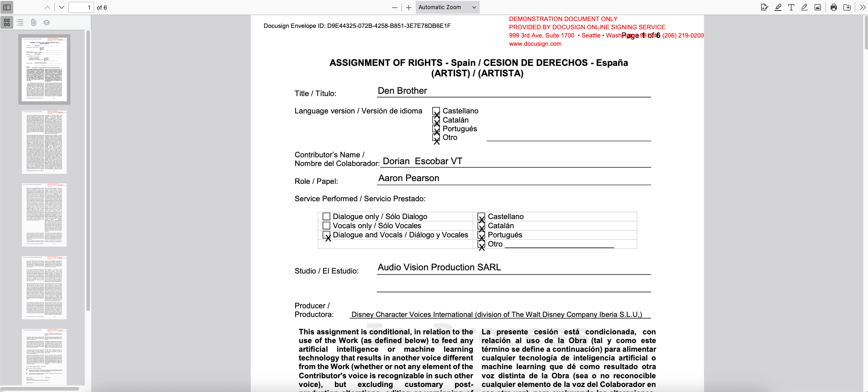
Task: Save the PDF with download icon
Action: click(x=847, y=7)
